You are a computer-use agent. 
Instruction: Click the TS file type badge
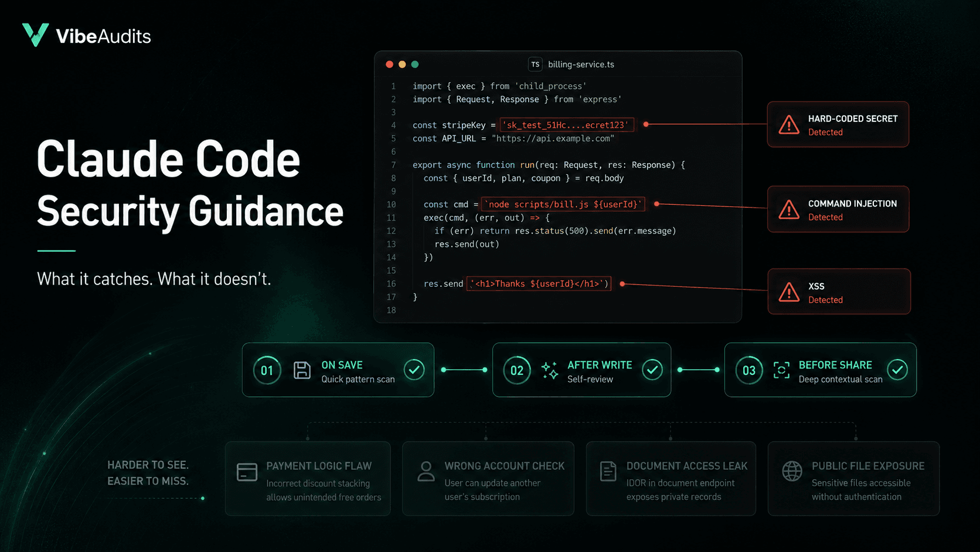point(535,65)
